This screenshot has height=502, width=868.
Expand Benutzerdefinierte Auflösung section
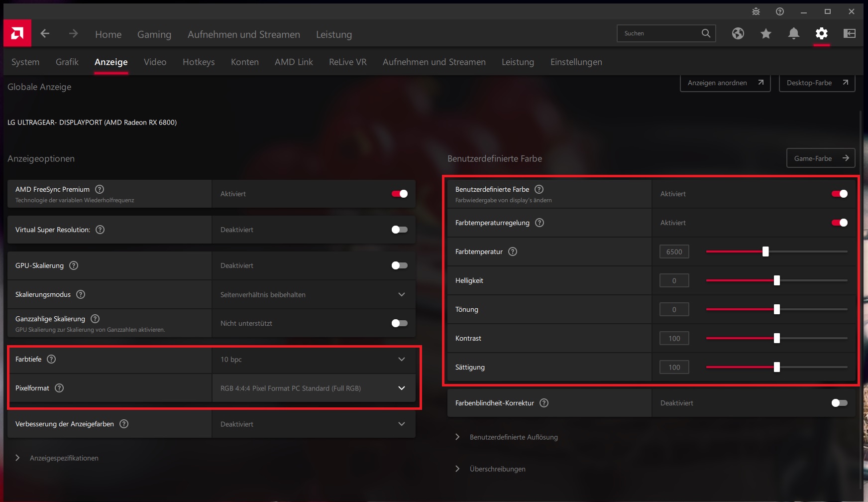[x=506, y=437]
